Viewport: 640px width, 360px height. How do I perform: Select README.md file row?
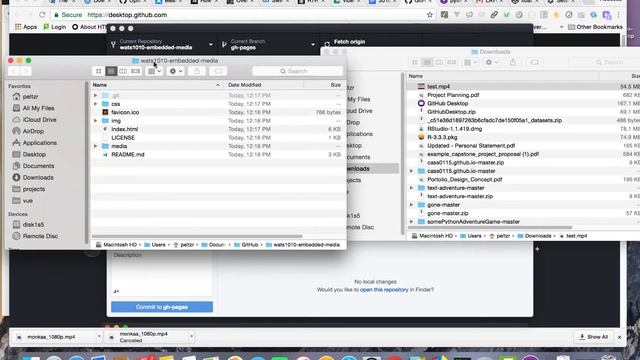tap(217, 155)
